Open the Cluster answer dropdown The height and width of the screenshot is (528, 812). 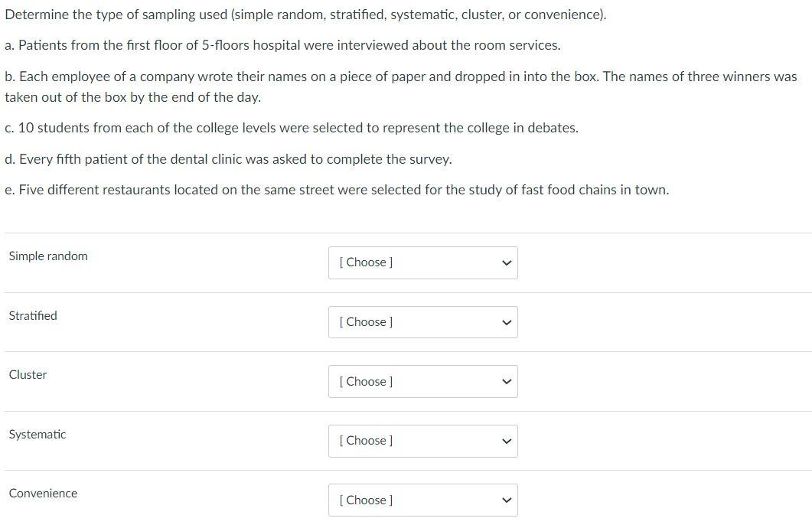[423, 381]
